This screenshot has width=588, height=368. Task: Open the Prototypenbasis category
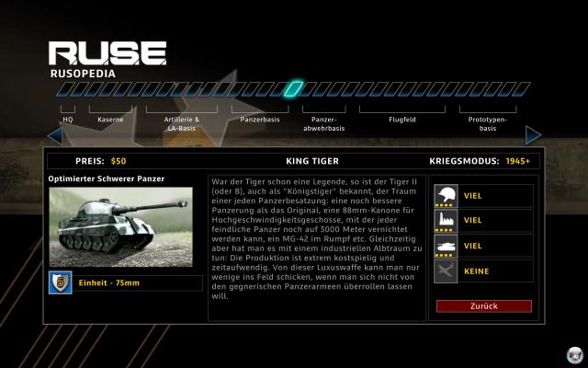pos(488,124)
